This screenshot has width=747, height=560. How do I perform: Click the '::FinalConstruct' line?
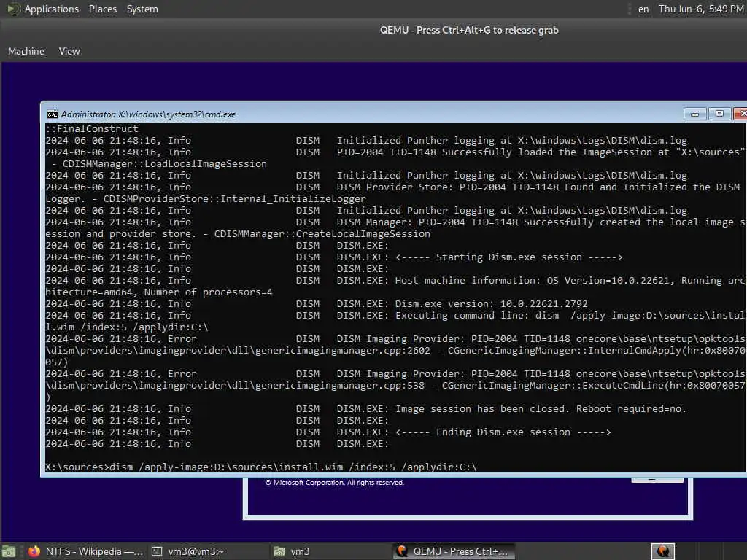(92, 128)
